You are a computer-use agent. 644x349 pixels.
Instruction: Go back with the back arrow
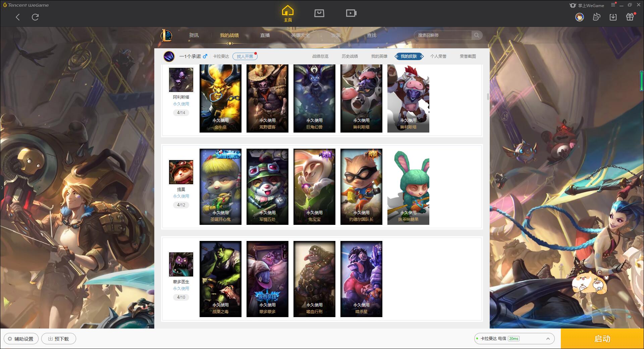18,17
